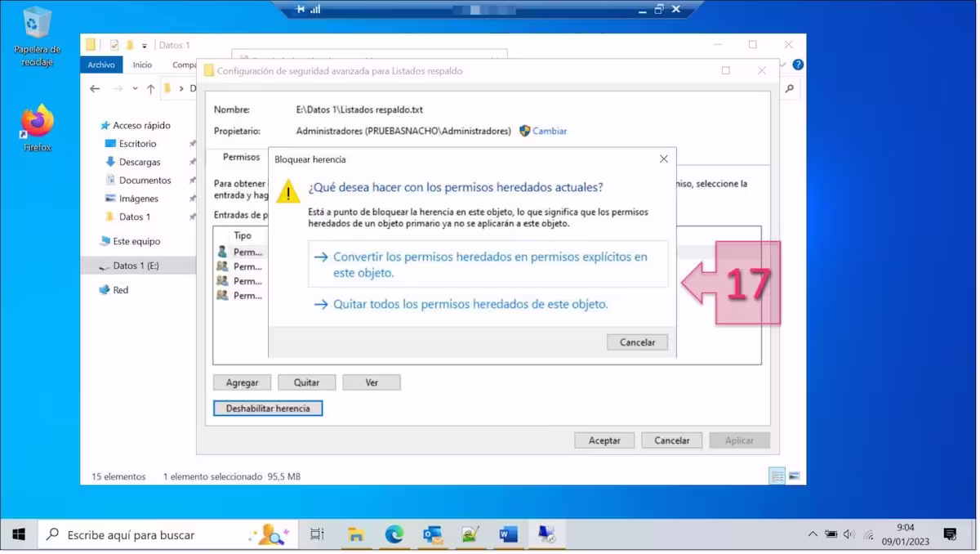The image size is (980, 554).
Task: Click the taskbar search box
Action: click(x=168, y=534)
